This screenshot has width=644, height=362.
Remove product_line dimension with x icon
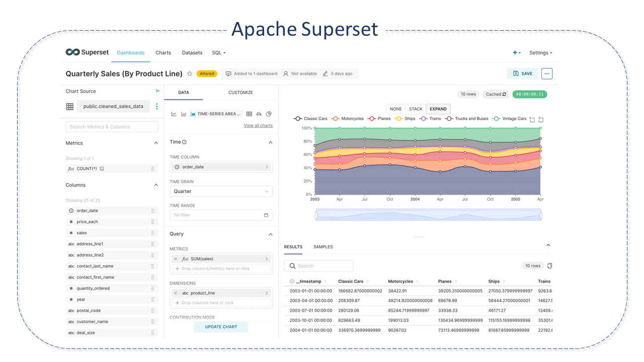pos(176,293)
